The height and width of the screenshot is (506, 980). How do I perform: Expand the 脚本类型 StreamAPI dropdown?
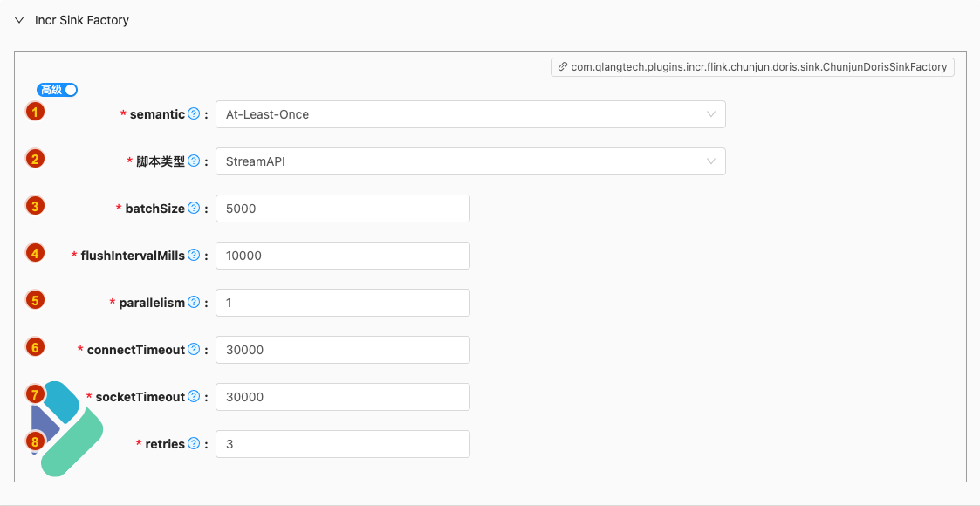[x=470, y=161]
